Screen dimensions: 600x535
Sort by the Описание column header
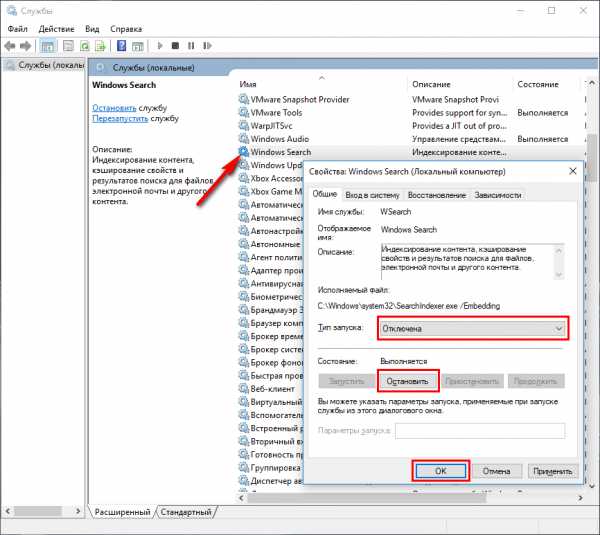pos(459,84)
